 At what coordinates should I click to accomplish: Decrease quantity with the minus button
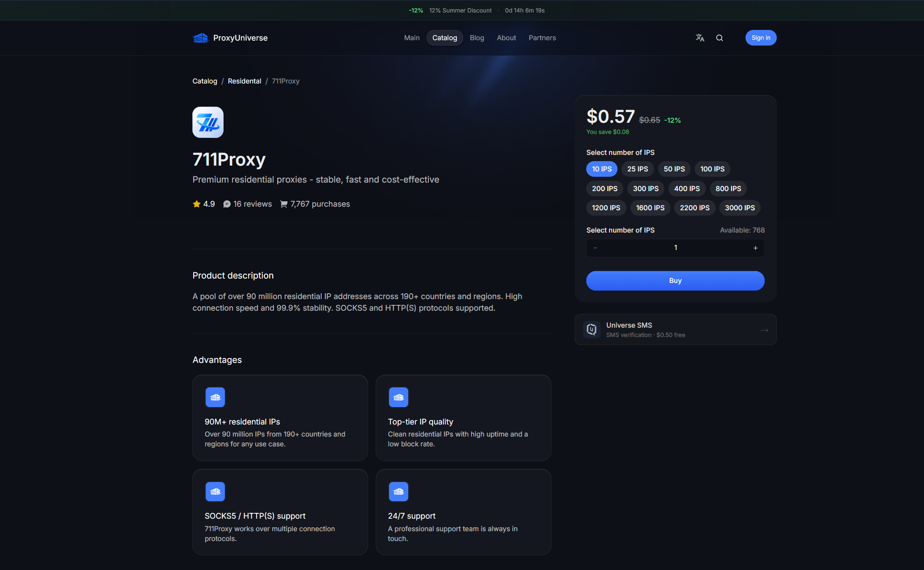595,248
